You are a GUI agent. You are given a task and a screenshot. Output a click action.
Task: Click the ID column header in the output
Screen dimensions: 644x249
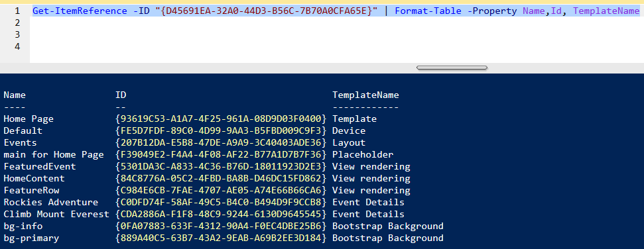click(121, 95)
